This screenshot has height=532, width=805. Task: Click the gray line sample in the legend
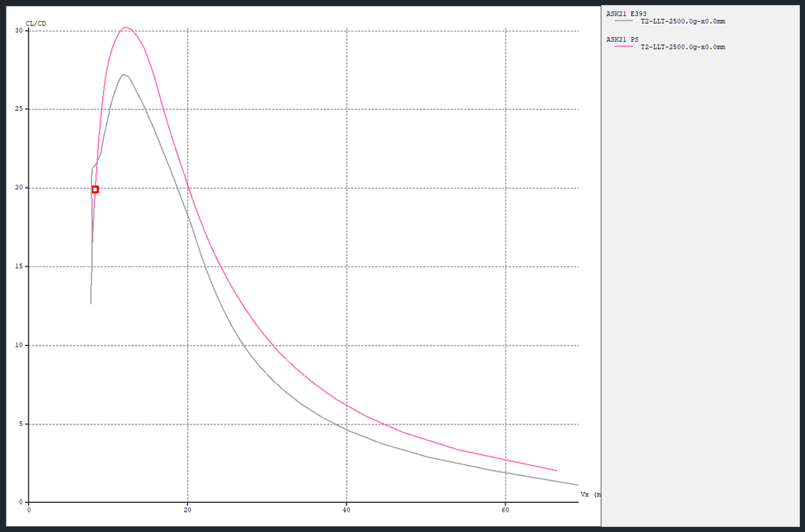pos(623,21)
